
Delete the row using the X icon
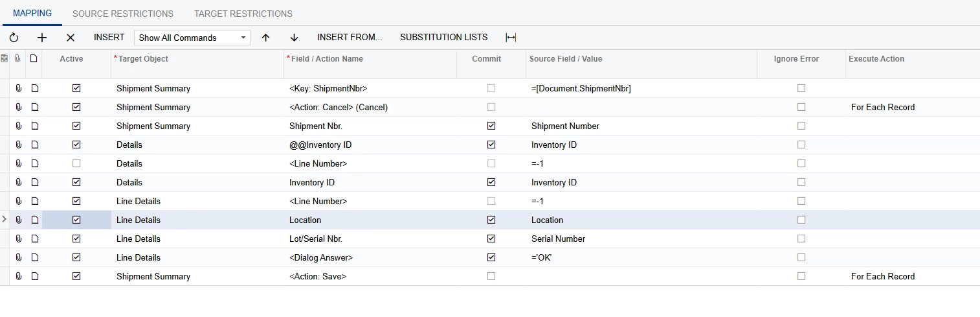(71, 38)
